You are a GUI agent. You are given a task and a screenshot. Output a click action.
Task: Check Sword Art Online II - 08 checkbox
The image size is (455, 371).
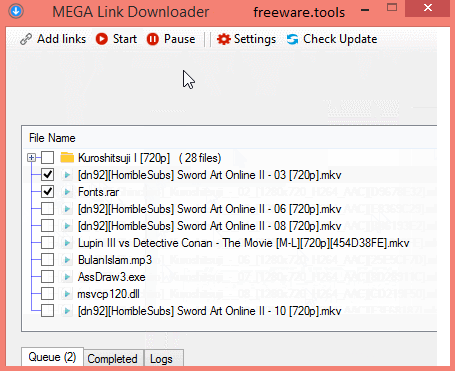tap(47, 226)
